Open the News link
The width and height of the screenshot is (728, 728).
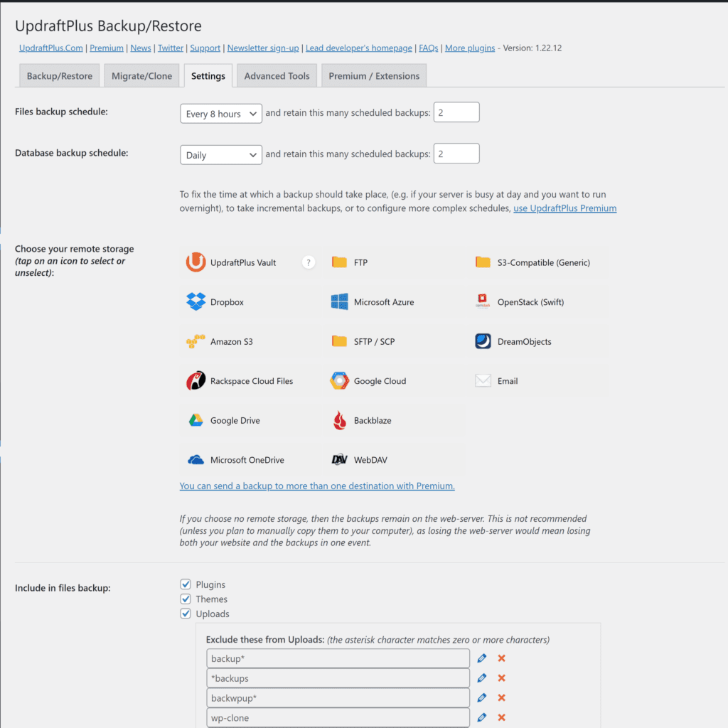click(x=141, y=48)
